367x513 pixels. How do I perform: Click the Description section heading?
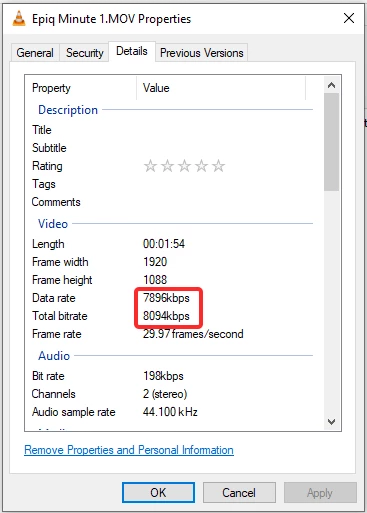68,110
